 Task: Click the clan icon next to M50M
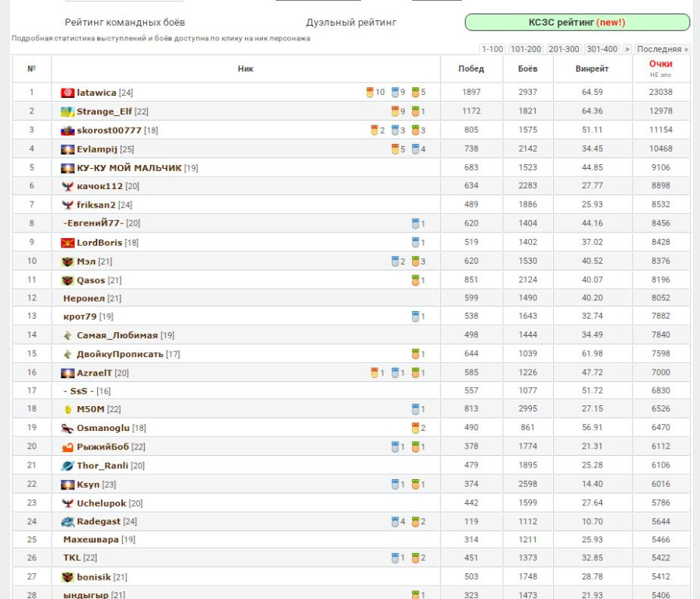pos(68,409)
